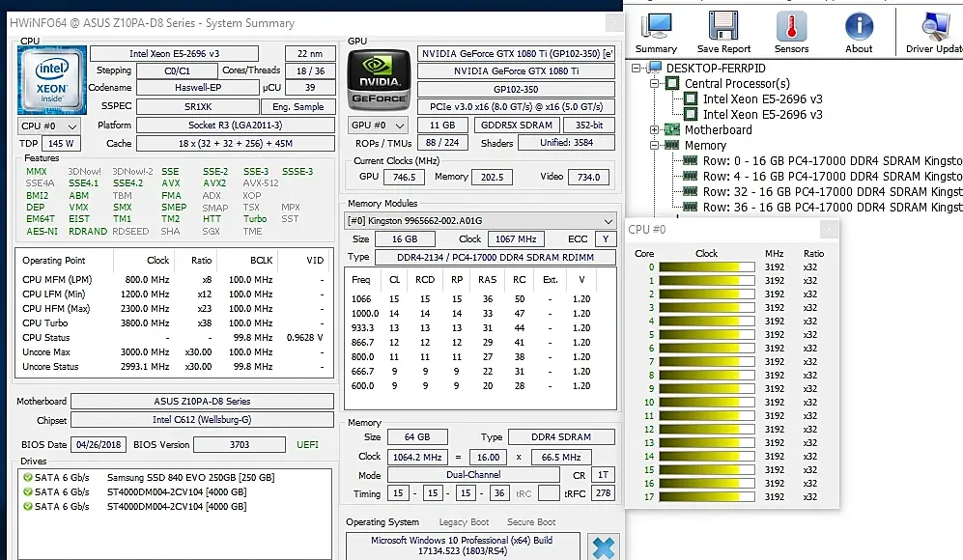Click the Motherboard tree icon
Screen dimensions: 963x560
672,129
